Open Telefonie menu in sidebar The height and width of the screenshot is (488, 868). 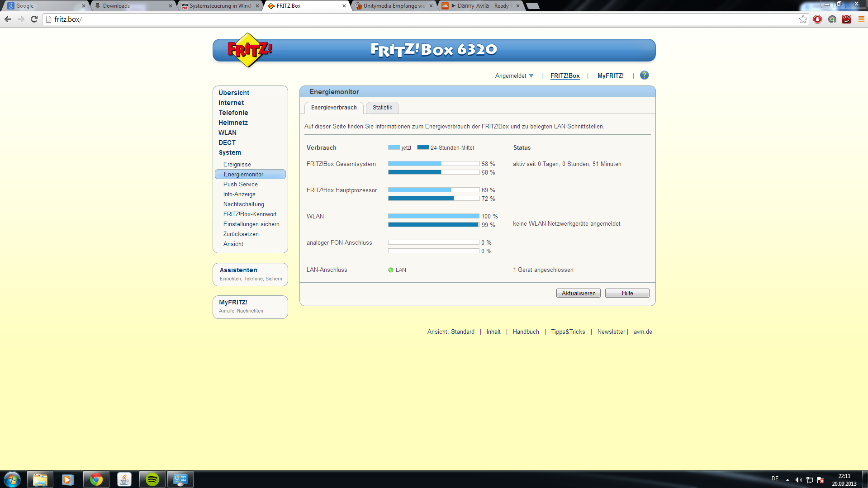(233, 113)
